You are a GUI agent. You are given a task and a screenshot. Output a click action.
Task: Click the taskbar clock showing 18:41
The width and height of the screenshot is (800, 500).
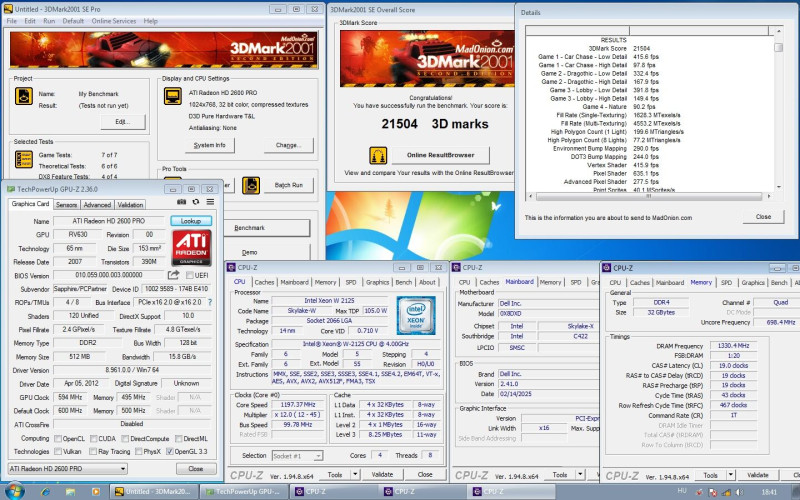click(x=769, y=492)
